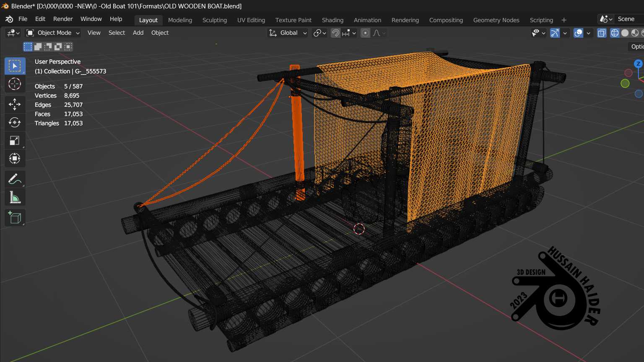Click the Blender icon in title bar
Image resolution: width=644 pixels, height=362 pixels.
5,6
